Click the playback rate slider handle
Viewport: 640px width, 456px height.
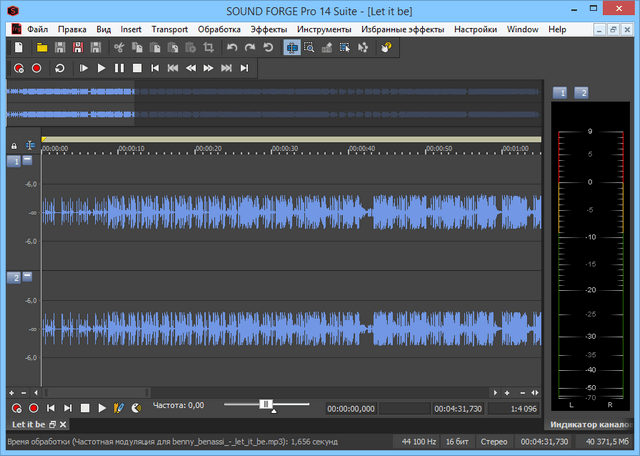coord(266,404)
